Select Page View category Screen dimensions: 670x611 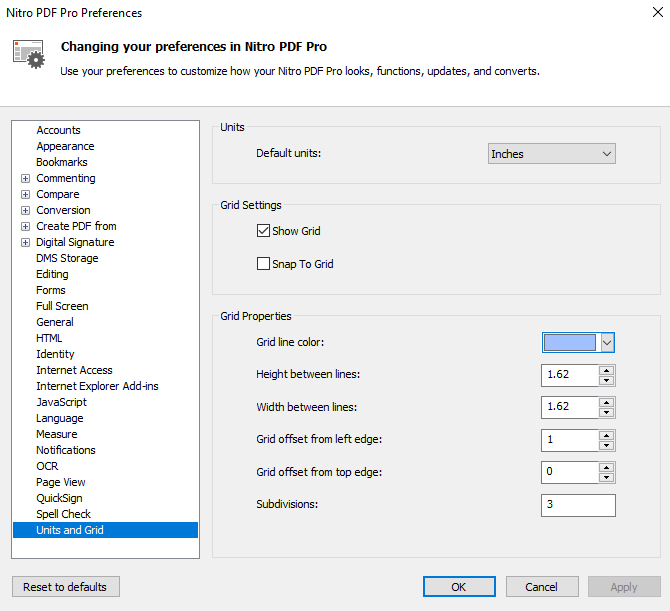tap(61, 482)
